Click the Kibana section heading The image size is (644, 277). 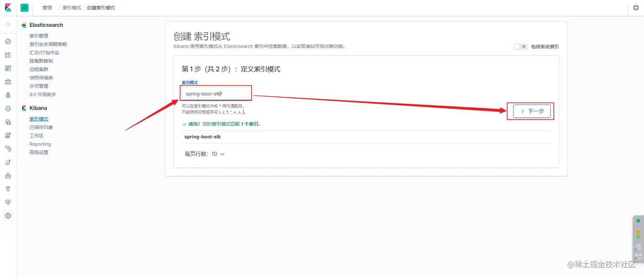[38, 108]
